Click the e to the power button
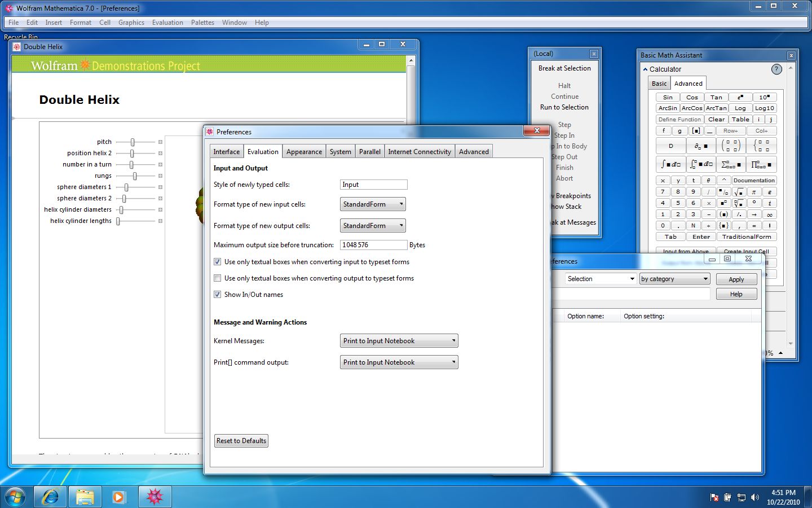 click(x=740, y=97)
